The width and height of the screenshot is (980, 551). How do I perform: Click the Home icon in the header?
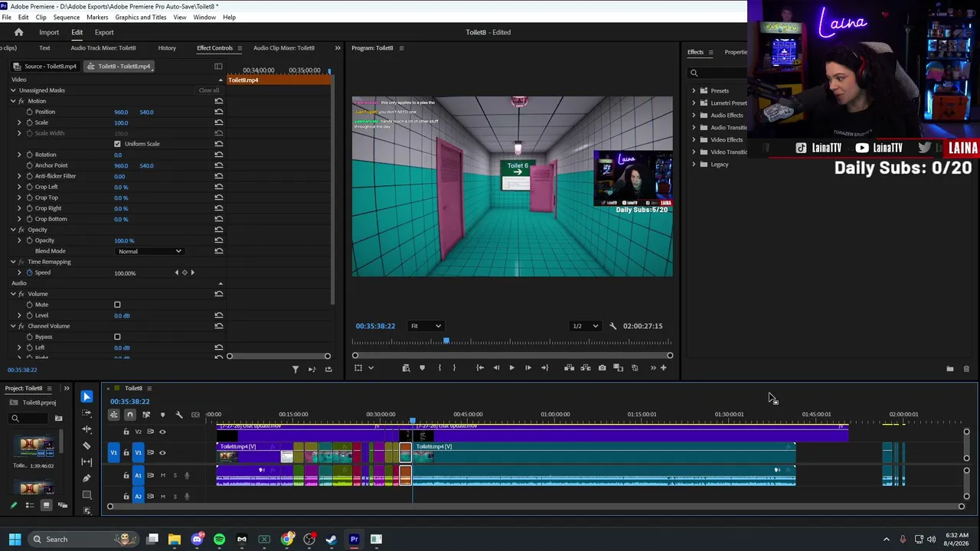tap(18, 32)
